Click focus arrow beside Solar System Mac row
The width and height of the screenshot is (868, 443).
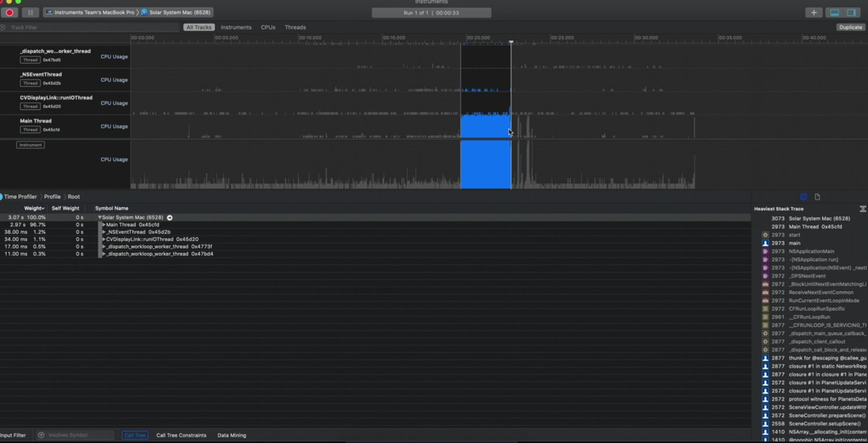[x=170, y=217]
